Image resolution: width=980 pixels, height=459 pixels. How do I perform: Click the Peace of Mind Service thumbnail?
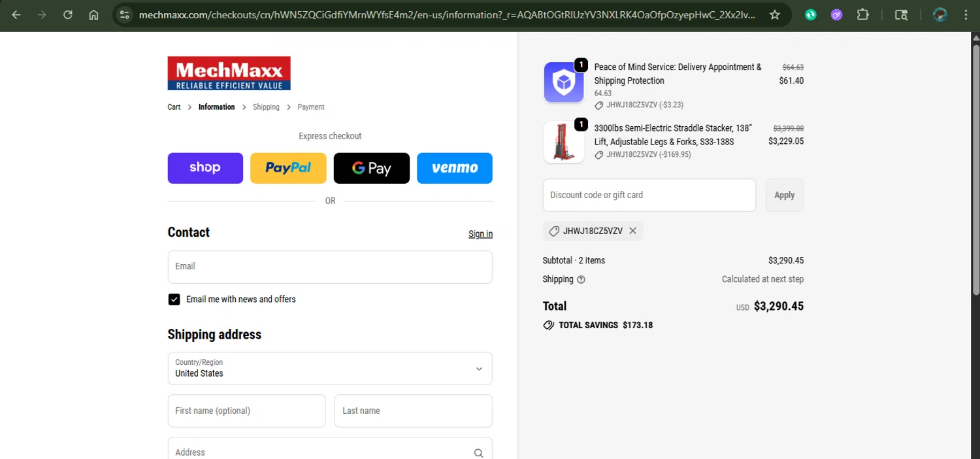pyautogui.click(x=564, y=82)
